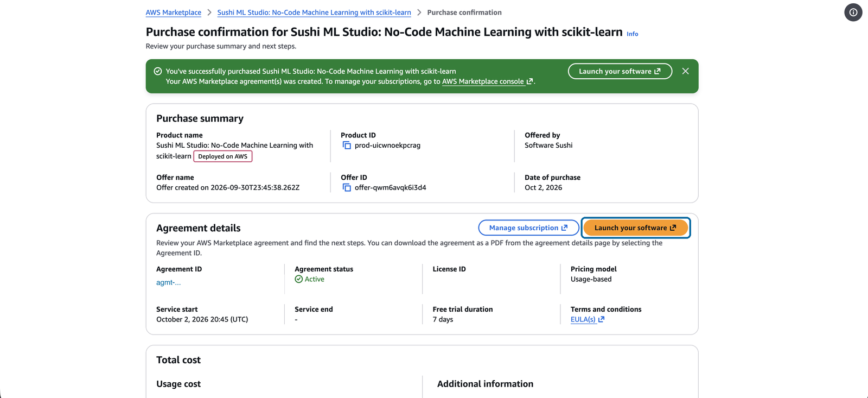The image size is (868, 398).
Task: Open the round info panel icon
Action: point(853,12)
